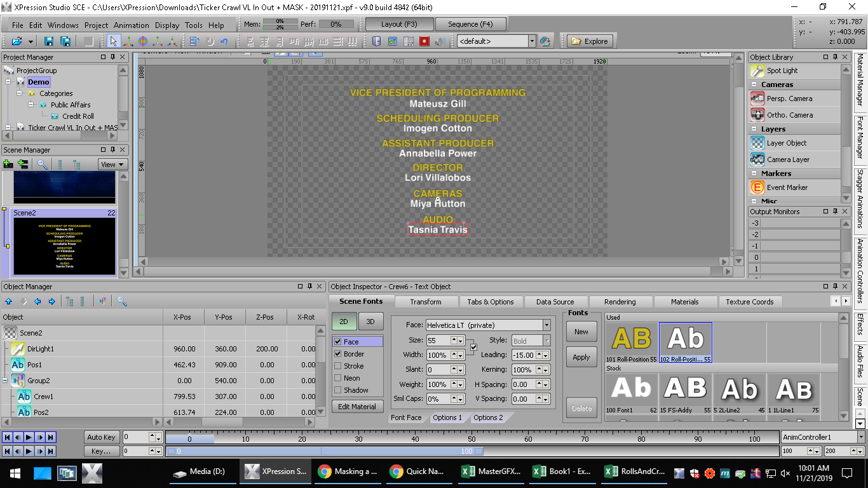The image size is (868, 488).
Task: Click the open project folder icon
Action: pyautogui.click(x=17, y=41)
